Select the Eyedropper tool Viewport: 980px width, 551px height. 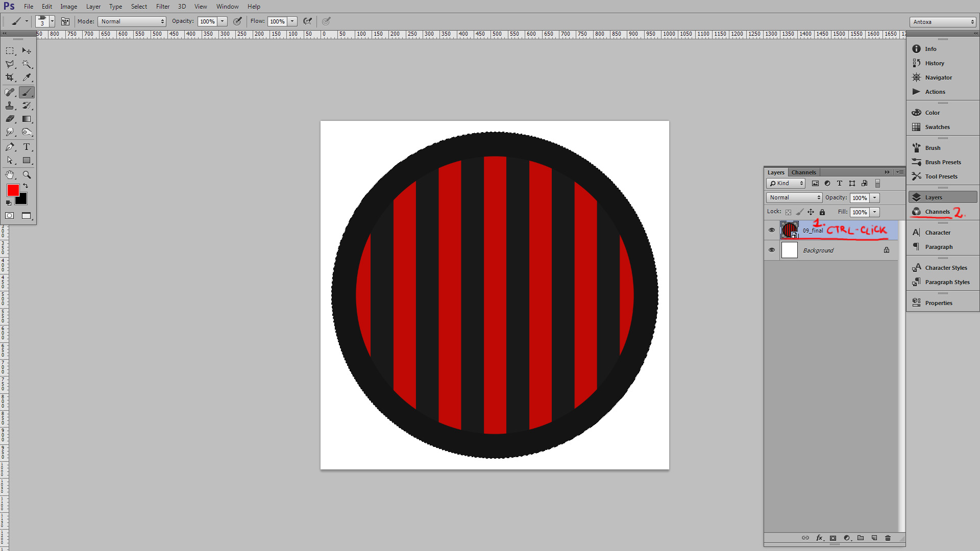(x=27, y=78)
